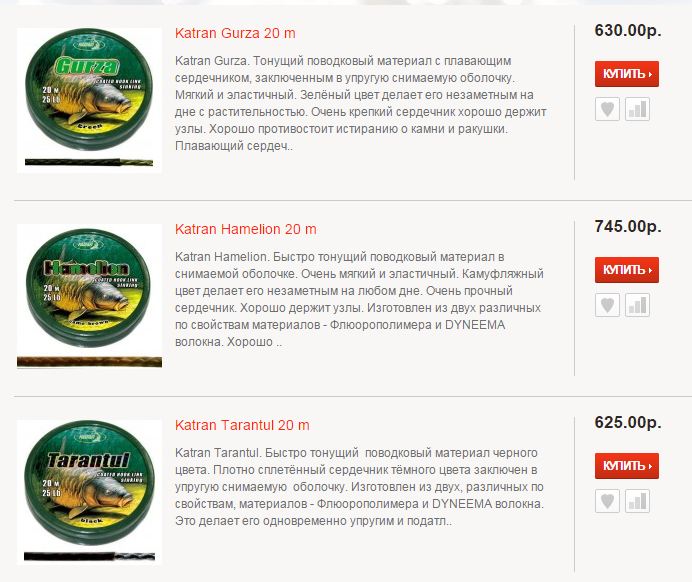
Task: Add Katran Hamelion to comparison chart icon
Action: 637,305
